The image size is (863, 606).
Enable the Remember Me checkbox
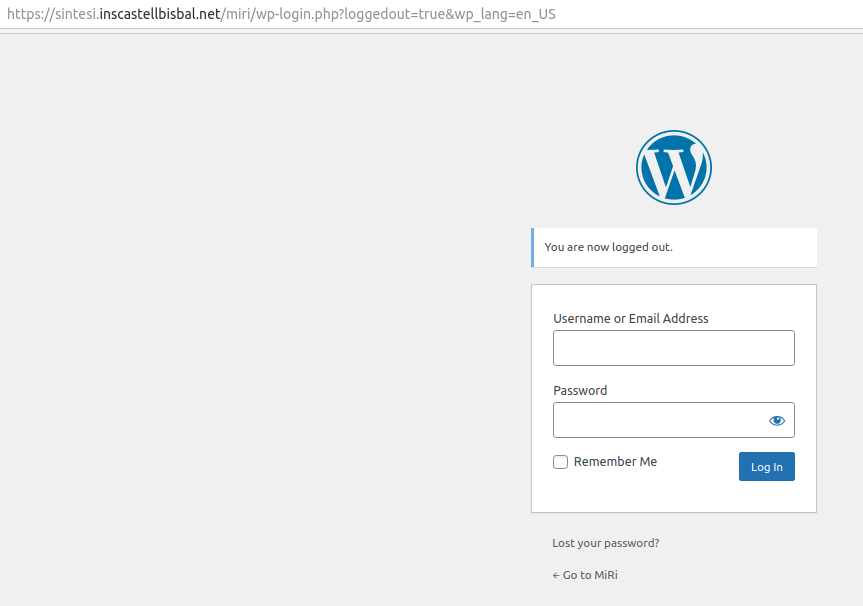[x=561, y=462]
